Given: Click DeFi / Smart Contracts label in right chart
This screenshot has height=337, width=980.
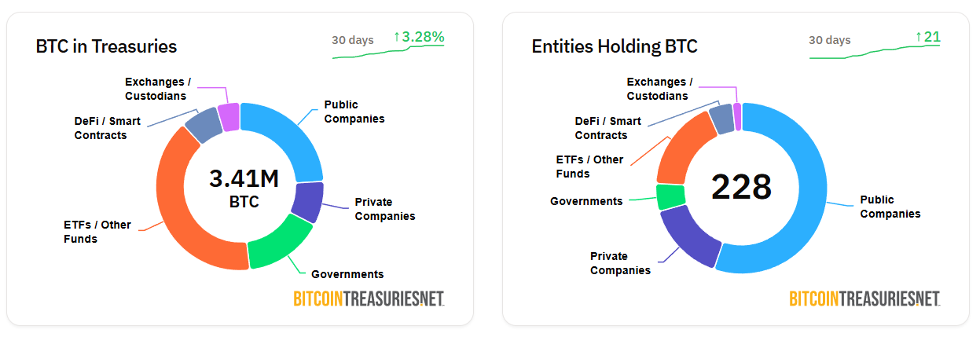Looking at the screenshot, I should pyautogui.click(x=607, y=128).
